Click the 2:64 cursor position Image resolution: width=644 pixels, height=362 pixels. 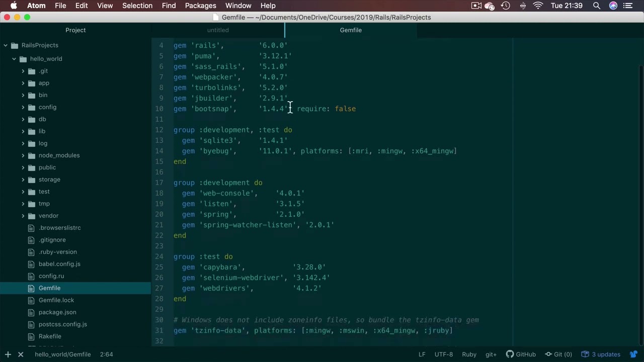tap(106, 354)
